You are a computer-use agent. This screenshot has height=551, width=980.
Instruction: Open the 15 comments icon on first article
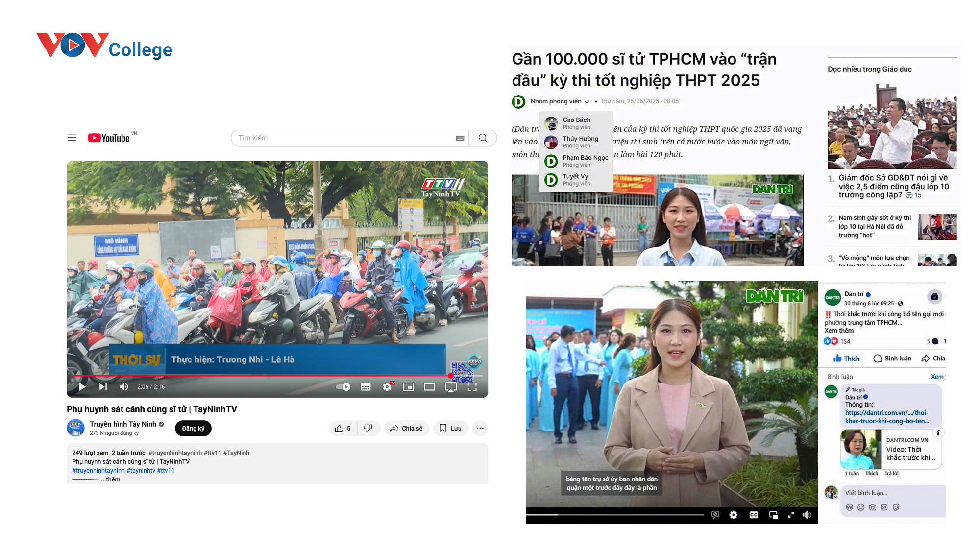(913, 195)
